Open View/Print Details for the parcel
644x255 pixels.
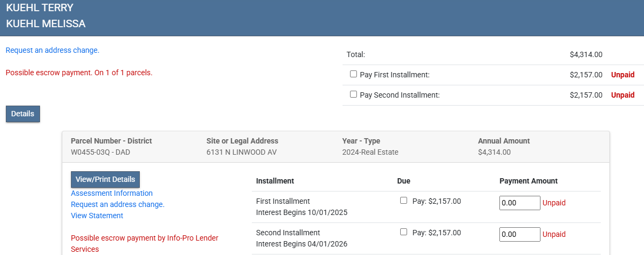pyautogui.click(x=105, y=179)
